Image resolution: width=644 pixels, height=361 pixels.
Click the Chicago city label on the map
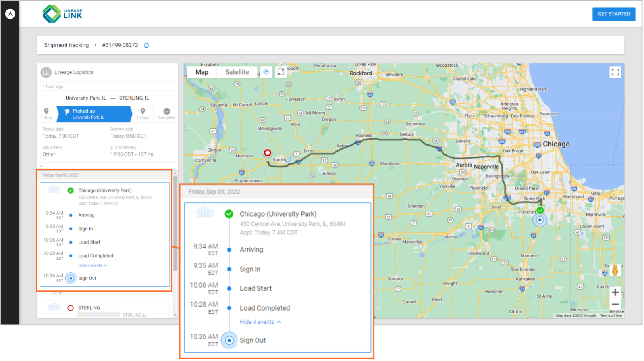(x=556, y=144)
